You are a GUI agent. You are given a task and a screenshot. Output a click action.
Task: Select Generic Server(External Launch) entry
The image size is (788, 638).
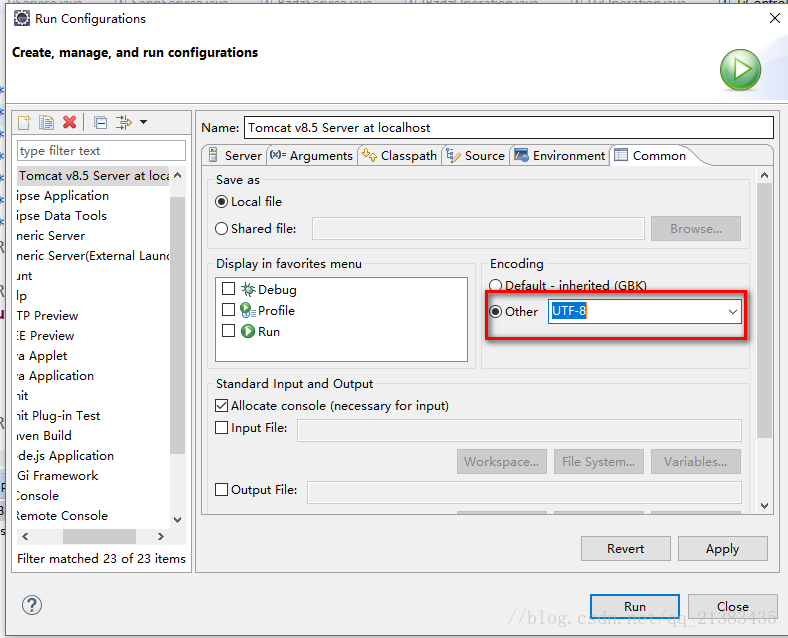93,256
